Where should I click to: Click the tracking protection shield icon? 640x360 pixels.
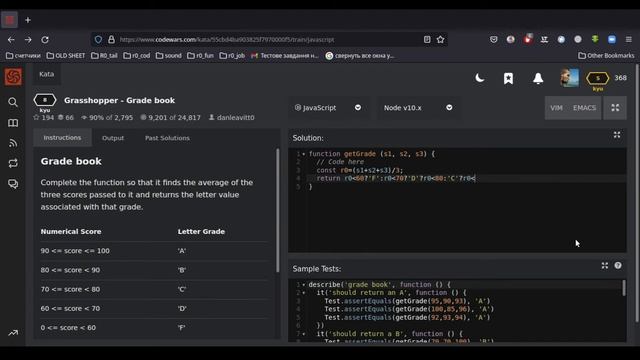click(98, 40)
